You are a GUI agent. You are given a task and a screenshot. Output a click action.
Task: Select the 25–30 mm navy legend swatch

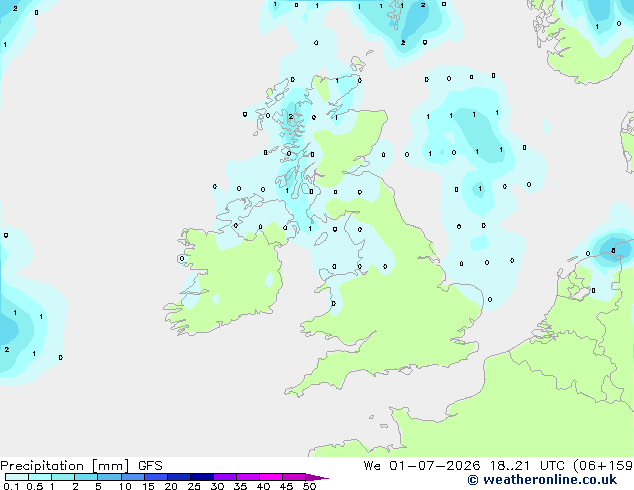pyautogui.click(x=202, y=477)
